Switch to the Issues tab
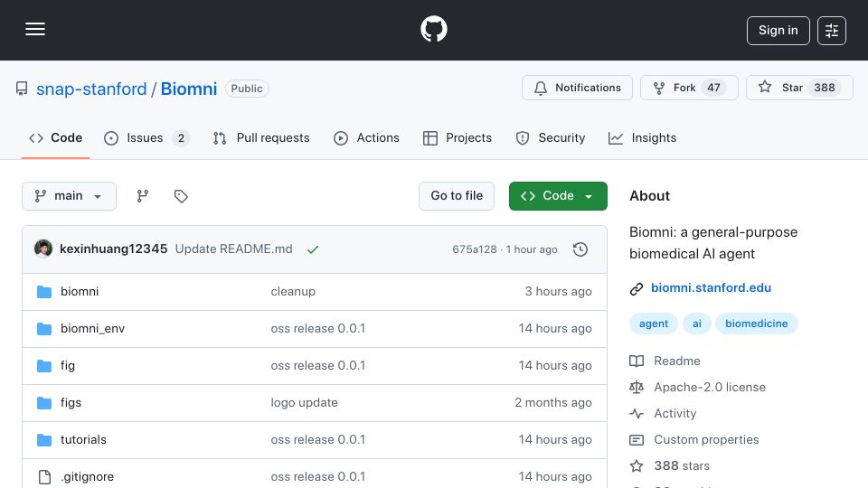Viewport: 868px width, 488px height. coord(146,137)
